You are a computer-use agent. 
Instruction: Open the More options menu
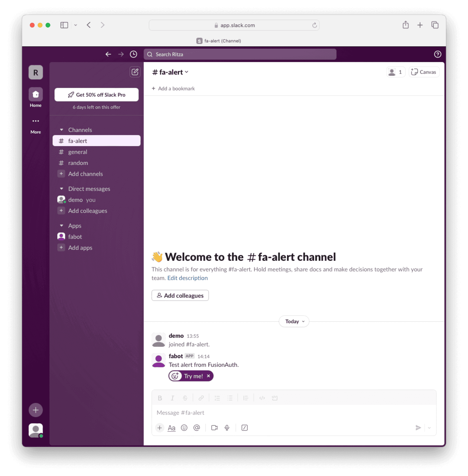click(x=36, y=126)
